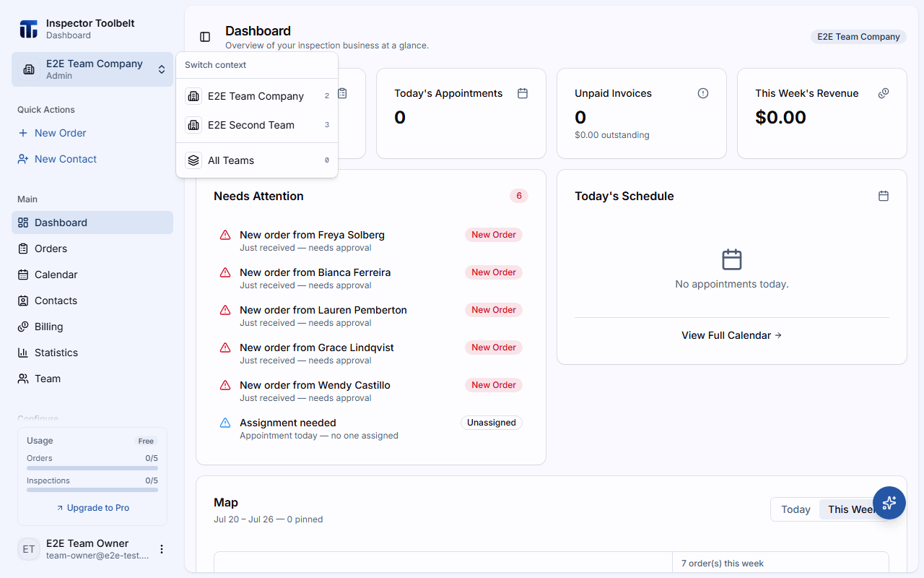
Task: Open new order from Wendy Castillo
Action: (x=371, y=391)
